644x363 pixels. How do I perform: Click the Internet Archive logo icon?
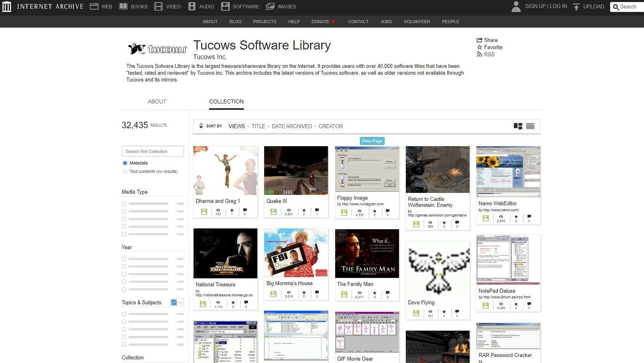(7, 6)
